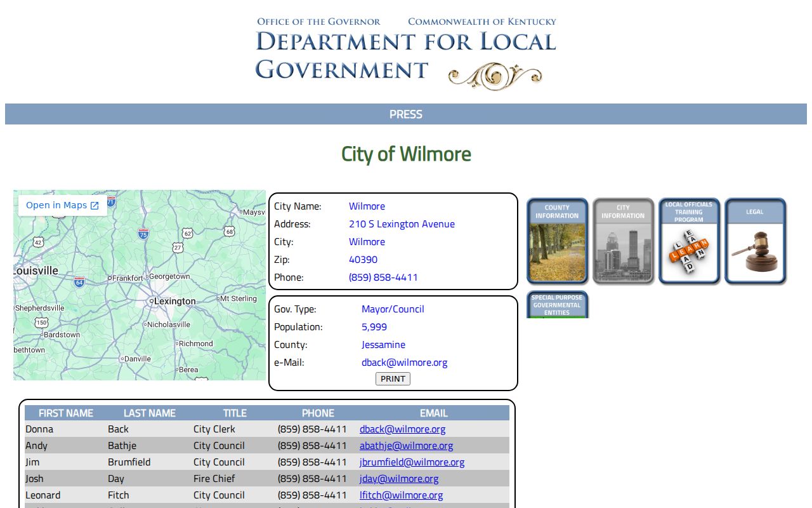
Task: Select the population value 5,999
Action: (x=374, y=327)
